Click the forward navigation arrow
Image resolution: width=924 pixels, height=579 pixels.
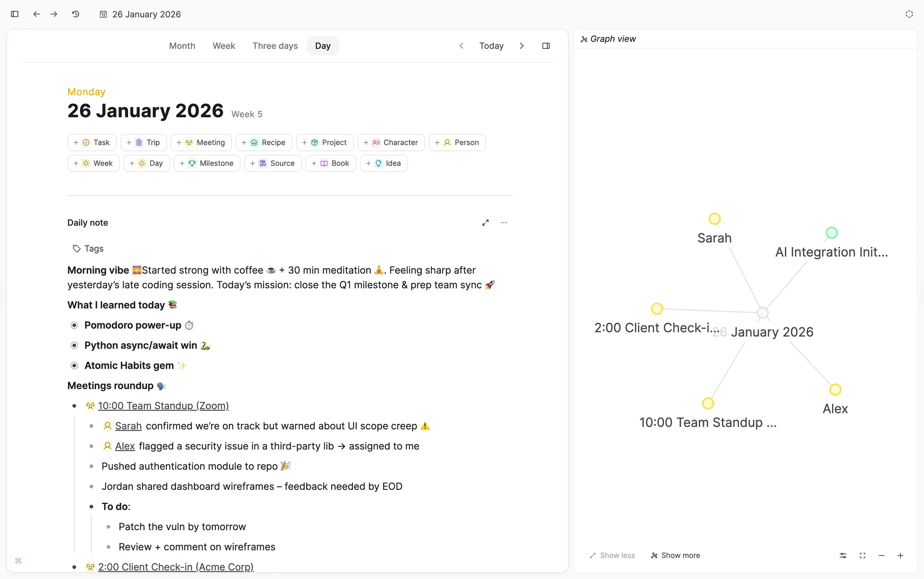pyautogui.click(x=54, y=14)
